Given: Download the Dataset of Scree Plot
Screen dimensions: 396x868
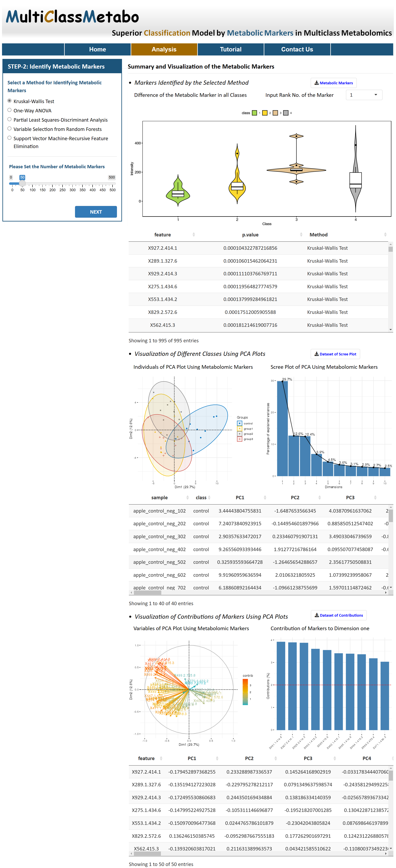Looking at the screenshot, I should (x=335, y=354).
